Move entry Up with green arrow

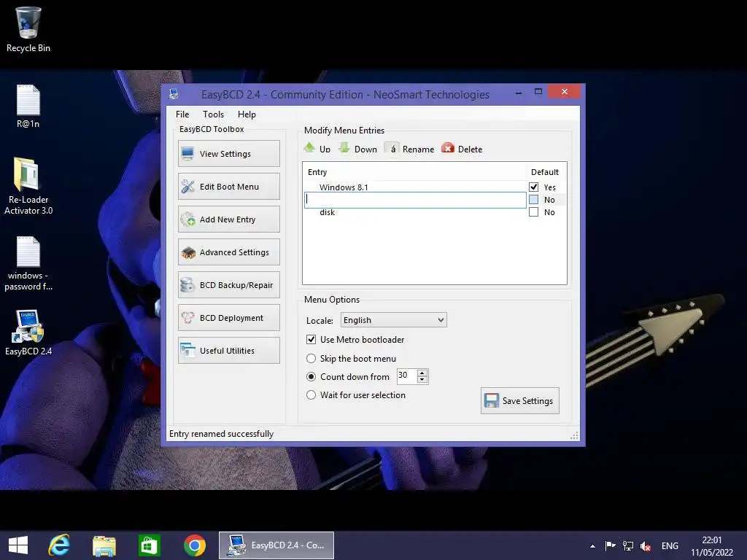pos(309,148)
